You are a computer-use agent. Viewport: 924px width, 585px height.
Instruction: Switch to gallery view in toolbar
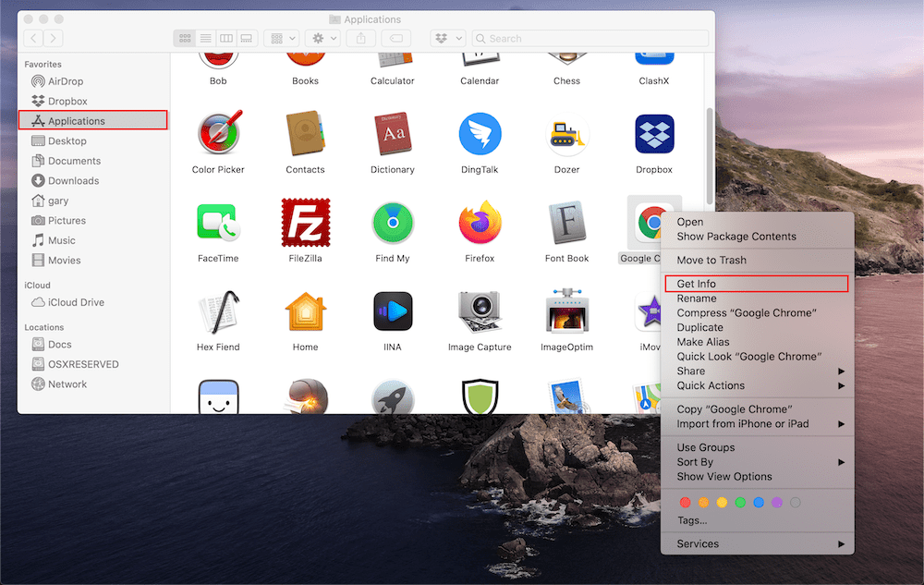[247, 38]
